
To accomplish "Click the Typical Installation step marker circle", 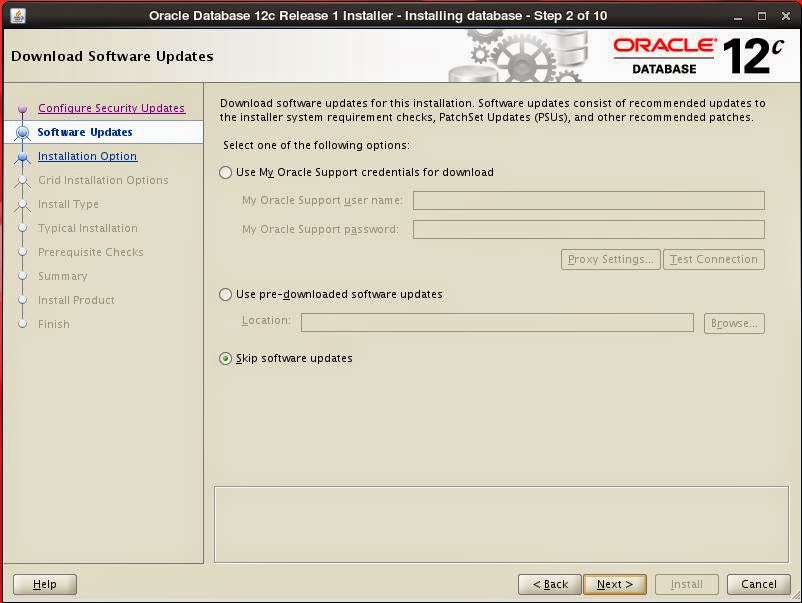I will [x=23, y=228].
